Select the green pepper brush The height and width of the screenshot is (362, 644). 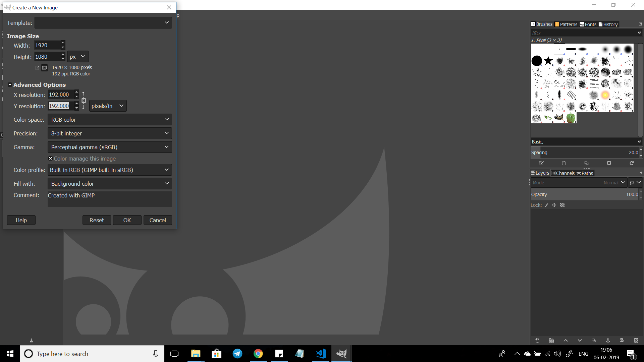[571, 118]
